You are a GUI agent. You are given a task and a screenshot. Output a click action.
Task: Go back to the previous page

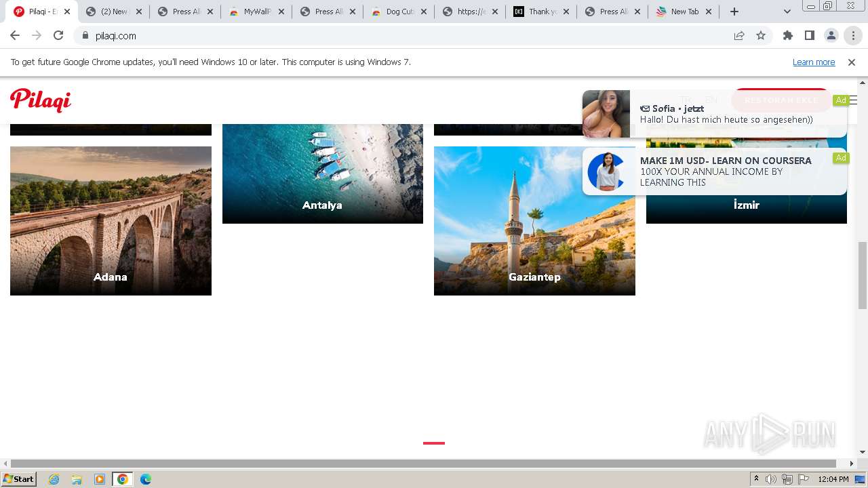[x=15, y=36]
